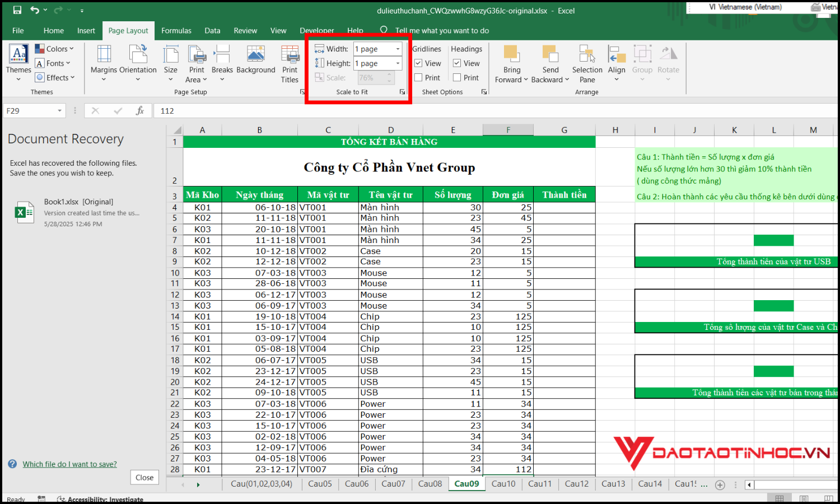Click the Save icon in title bar
This screenshot has height=504, width=840.
click(x=17, y=10)
